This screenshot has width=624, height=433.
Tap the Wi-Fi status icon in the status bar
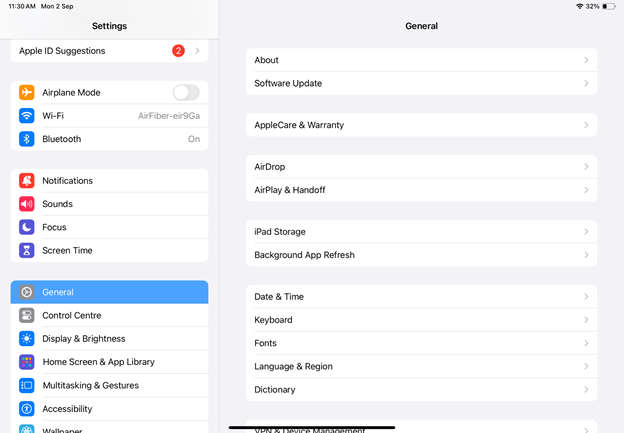tap(580, 6)
